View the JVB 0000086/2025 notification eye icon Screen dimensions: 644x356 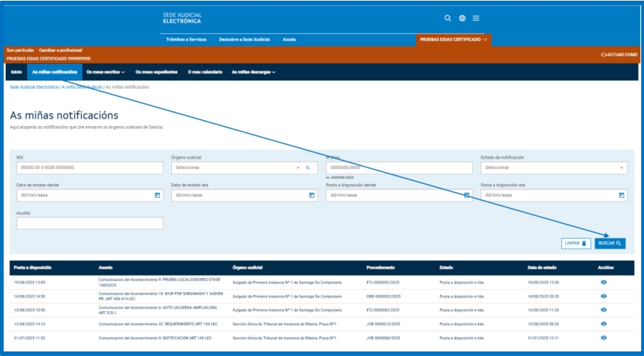[x=603, y=337]
